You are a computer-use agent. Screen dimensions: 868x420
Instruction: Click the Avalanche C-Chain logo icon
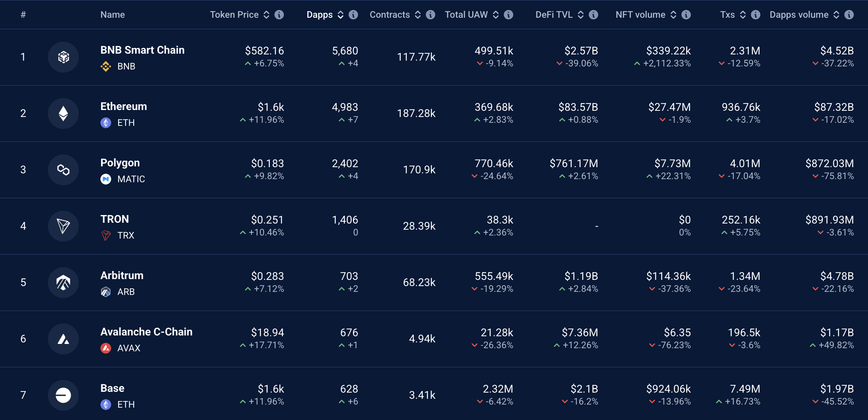[64, 339]
